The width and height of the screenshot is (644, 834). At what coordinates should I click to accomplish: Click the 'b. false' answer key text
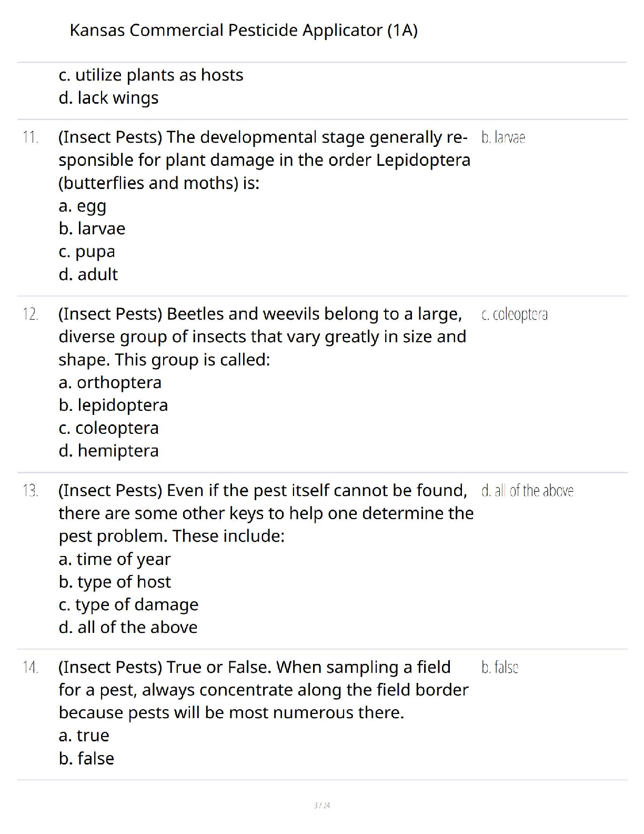point(499,668)
